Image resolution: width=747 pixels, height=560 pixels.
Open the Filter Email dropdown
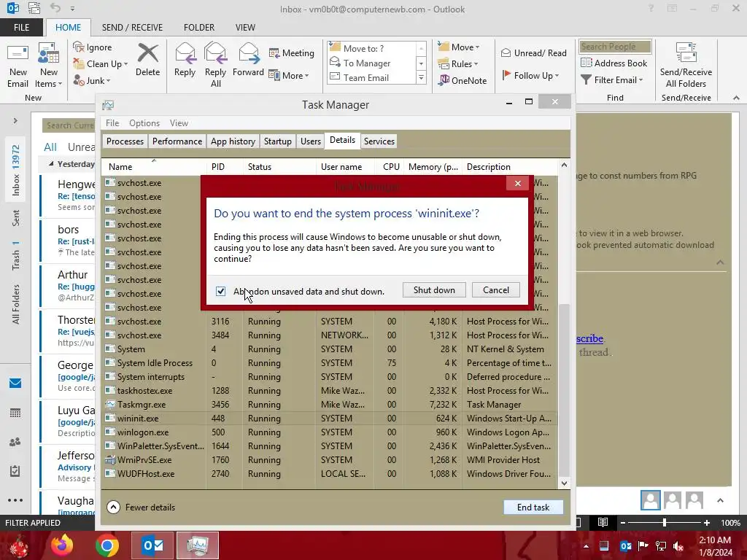coord(612,80)
